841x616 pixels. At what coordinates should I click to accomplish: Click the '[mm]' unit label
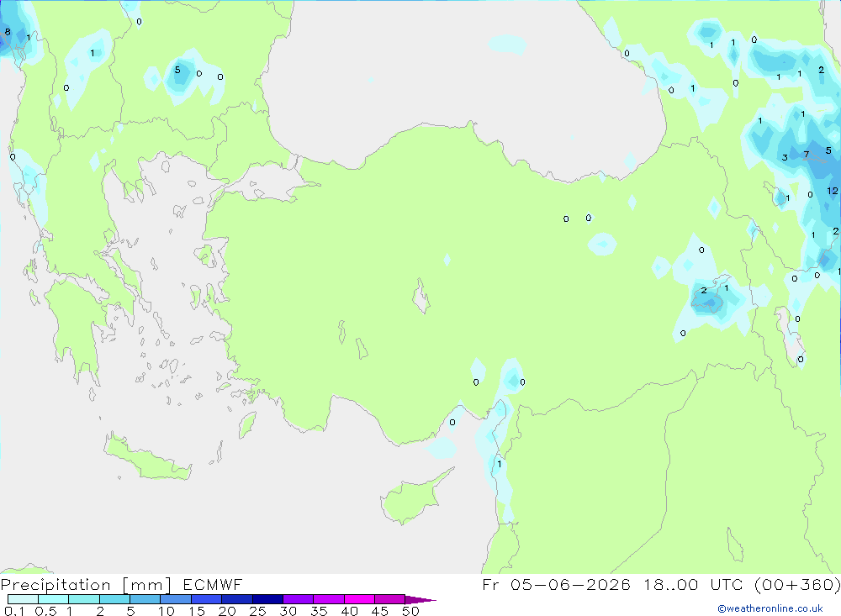click(x=146, y=585)
